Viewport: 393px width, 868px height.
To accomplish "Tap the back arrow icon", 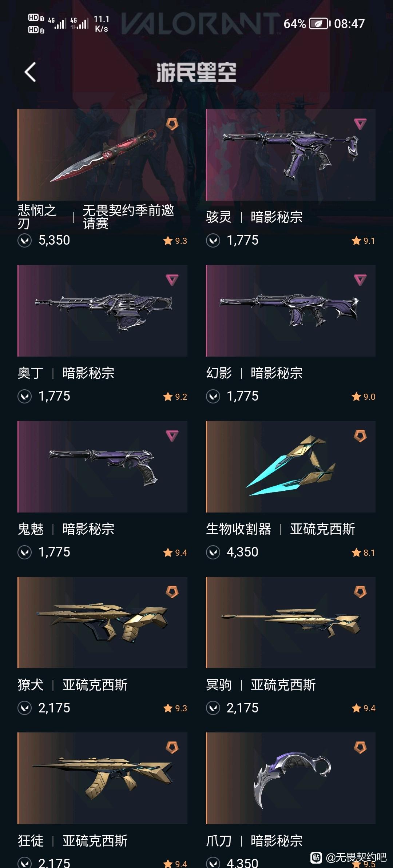I will (30, 72).
